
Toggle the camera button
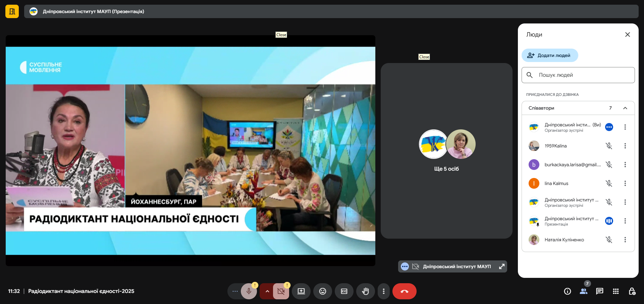(281, 291)
